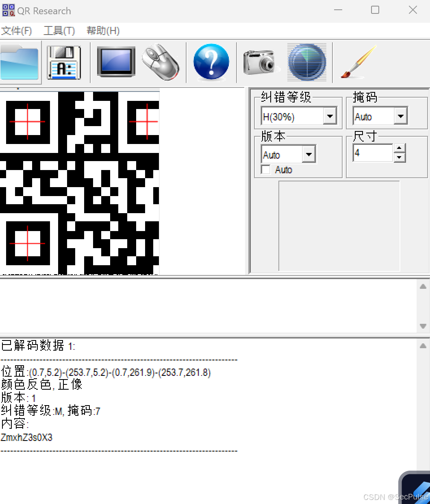Viewport: 430px width, 504px height.
Task: Open the 文件(F) menu
Action: click(16, 31)
